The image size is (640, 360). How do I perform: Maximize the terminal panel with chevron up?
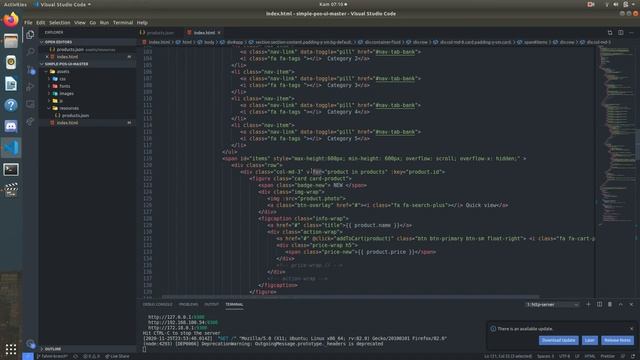coord(620,304)
